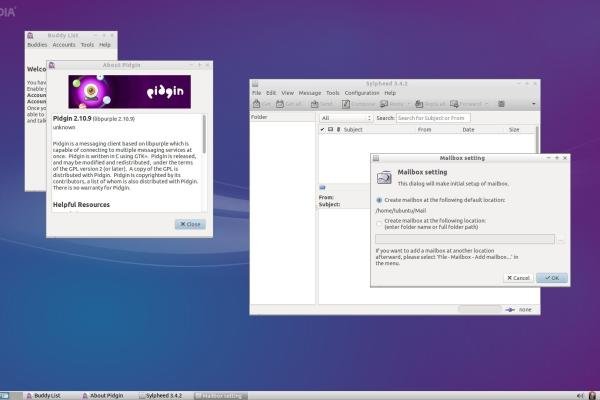Image resolution: width=600 pixels, height=400 pixels.
Task: Click the Reply all icon in Sylpheed toolbar
Action: pos(419,104)
